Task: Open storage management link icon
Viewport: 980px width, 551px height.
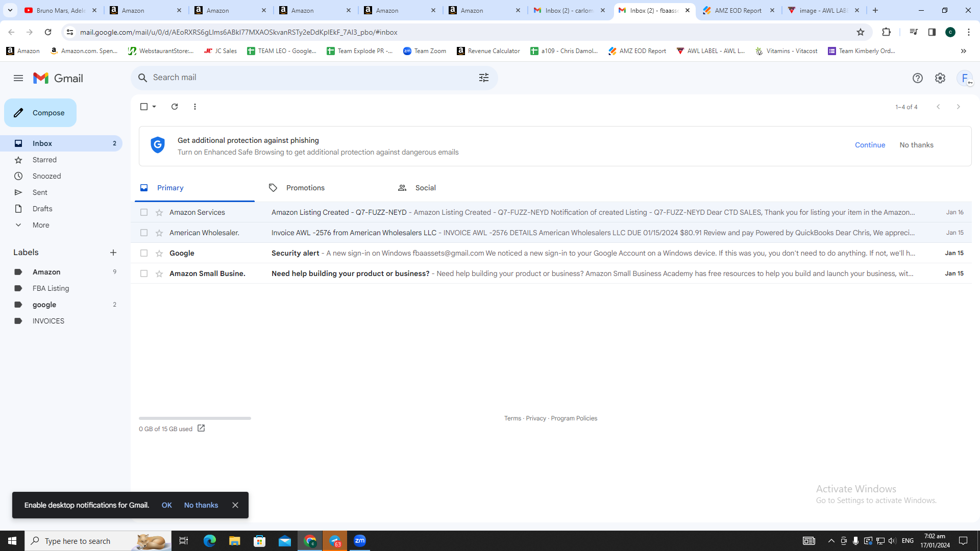Action: pyautogui.click(x=201, y=429)
